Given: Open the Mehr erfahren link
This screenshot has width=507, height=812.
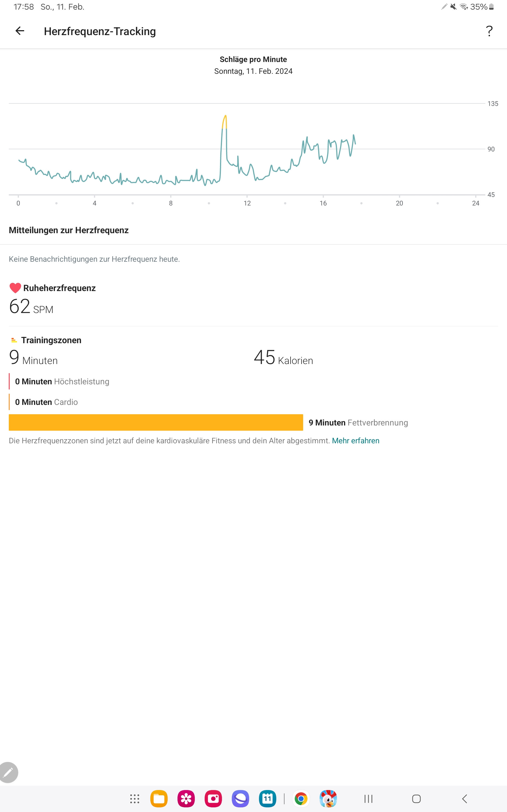Looking at the screenshot, I should coord(356,441).
